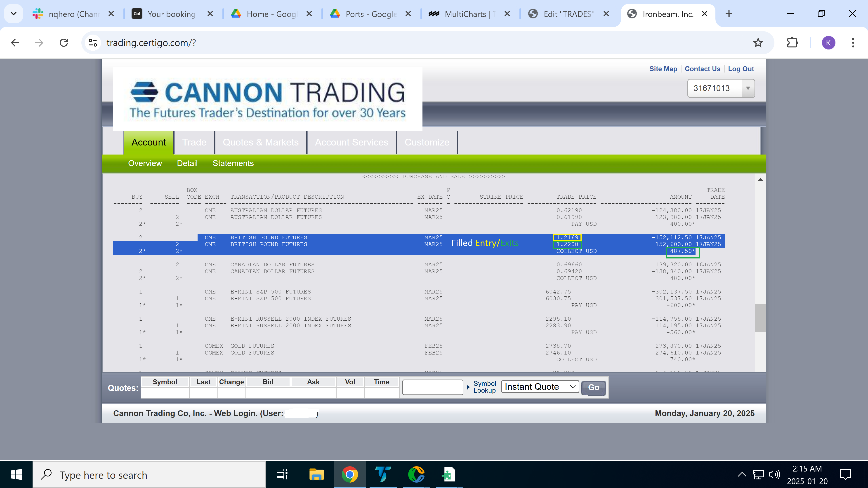
Task: Click Canadian Dollar Futures price 0.69660
Action: (x=569, y=265)
